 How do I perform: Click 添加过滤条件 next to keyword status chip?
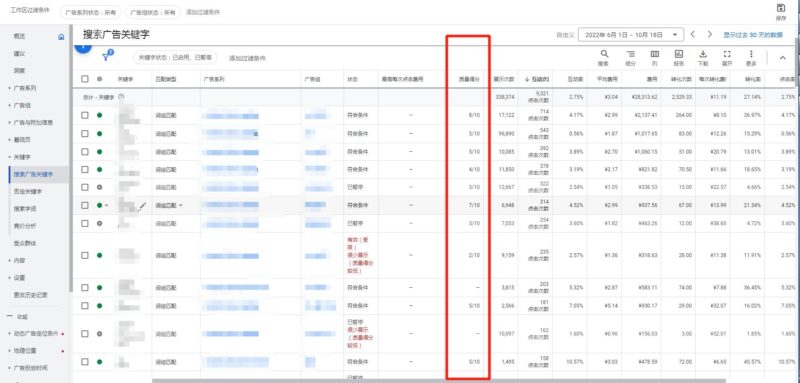(x=247, y=58)
